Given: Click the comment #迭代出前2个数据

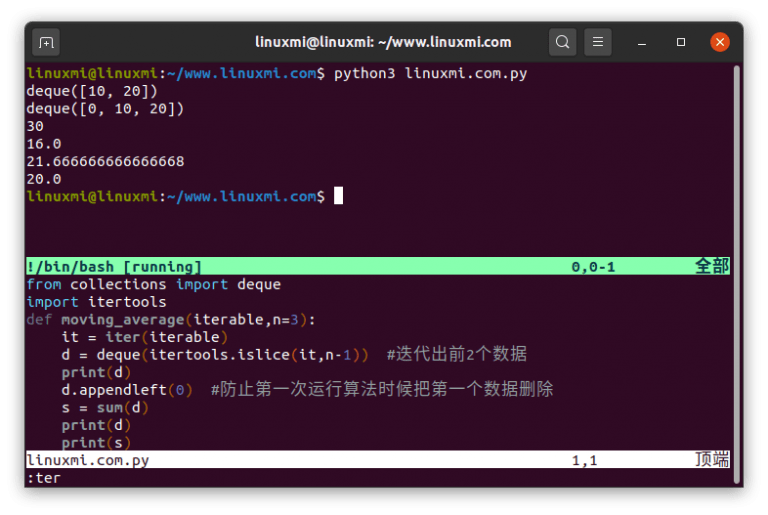Looking at the screenshot, I should (x=456, y=354).
